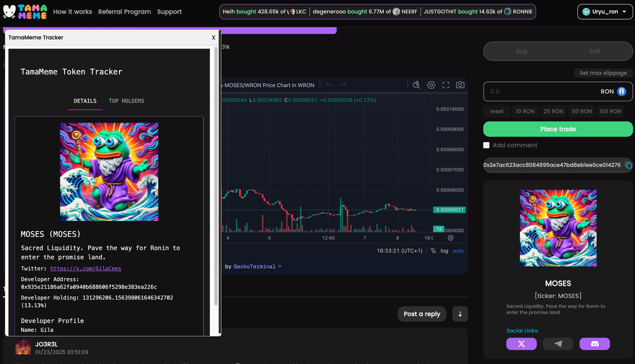
Task: Select the TOP HOLDERS tab
Action: [126, 101]
